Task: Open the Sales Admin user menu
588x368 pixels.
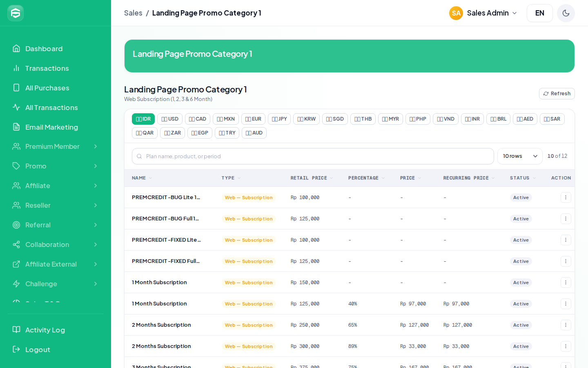Action: click(x=483, y=13)
